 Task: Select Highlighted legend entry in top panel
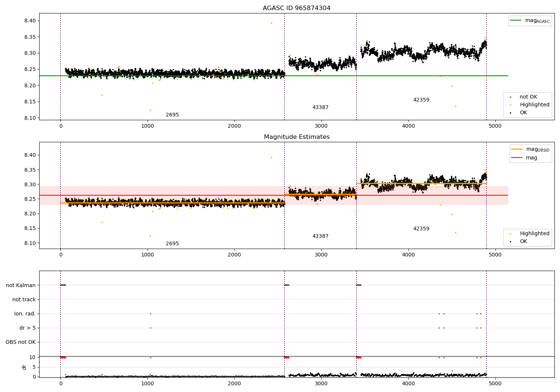[x=535, y=105]
